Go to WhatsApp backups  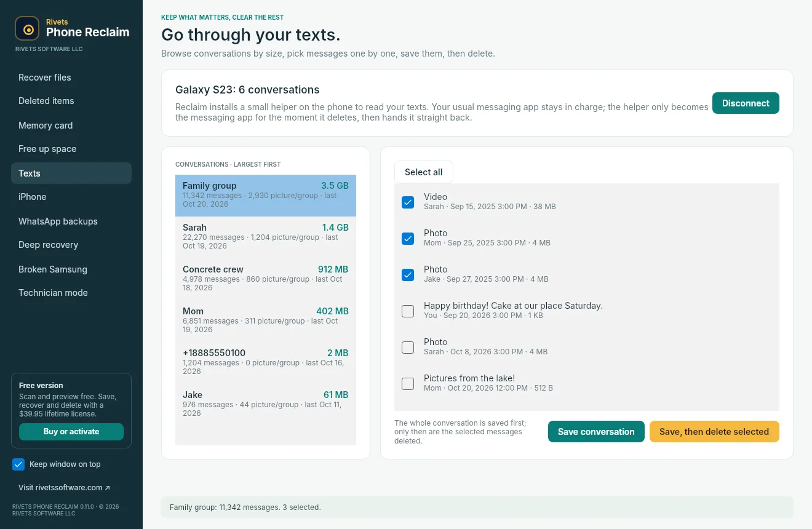71,221
